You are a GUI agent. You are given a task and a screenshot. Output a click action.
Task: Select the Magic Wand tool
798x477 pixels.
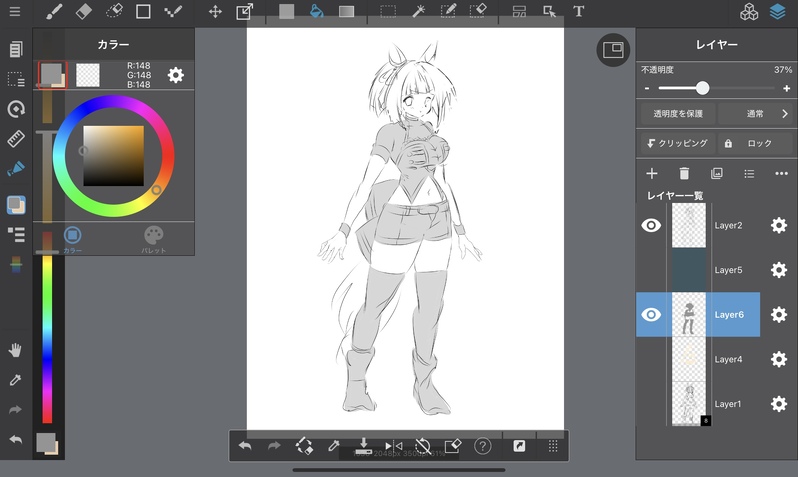[x=418, y=11]
